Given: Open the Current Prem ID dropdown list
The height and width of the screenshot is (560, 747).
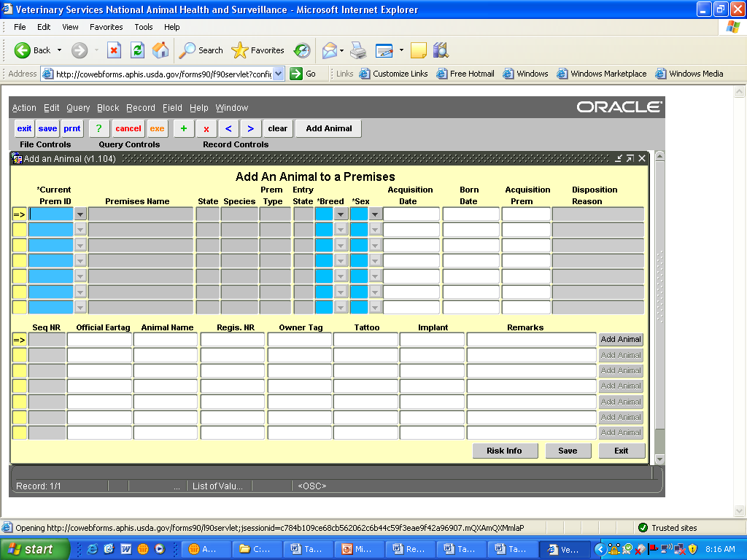Looking at the screenshot, I should coord(80,214).
